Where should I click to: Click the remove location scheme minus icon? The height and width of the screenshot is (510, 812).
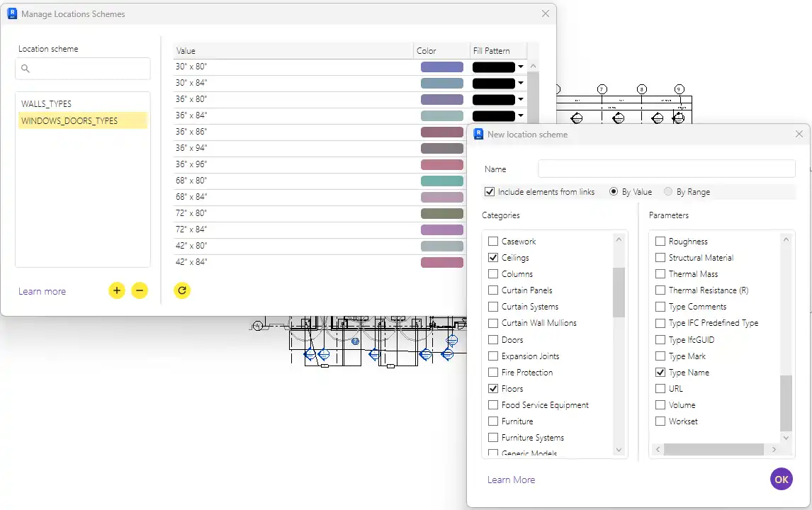click(140, 290)
